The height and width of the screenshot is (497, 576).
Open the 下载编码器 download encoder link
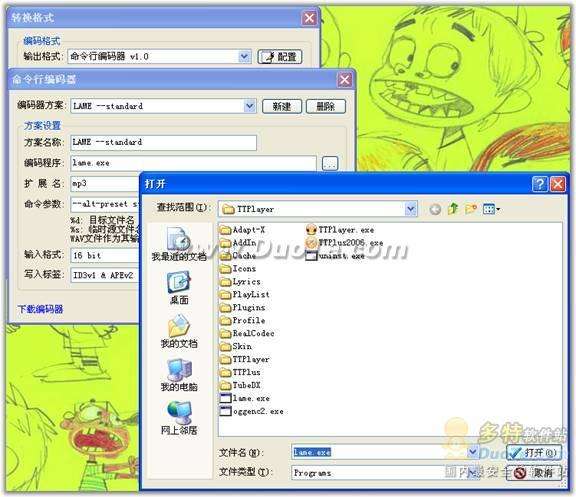pos(40,309)
